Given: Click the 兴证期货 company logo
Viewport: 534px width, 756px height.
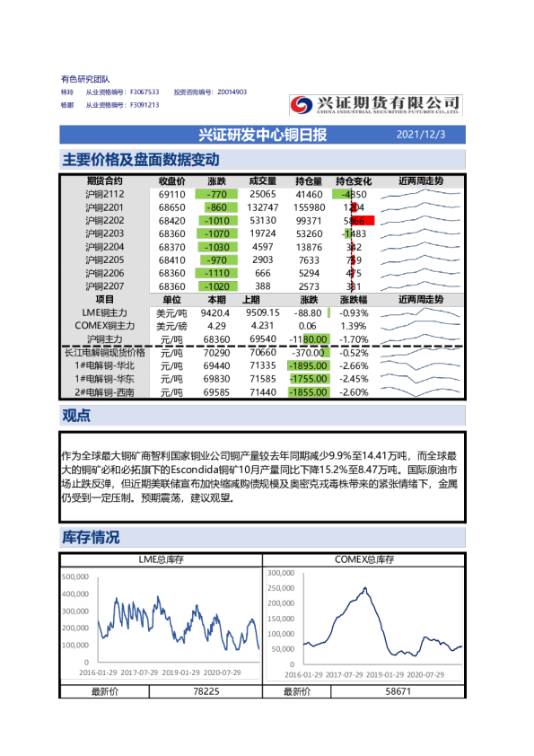Looking at the screenshot, I should 376,105.
